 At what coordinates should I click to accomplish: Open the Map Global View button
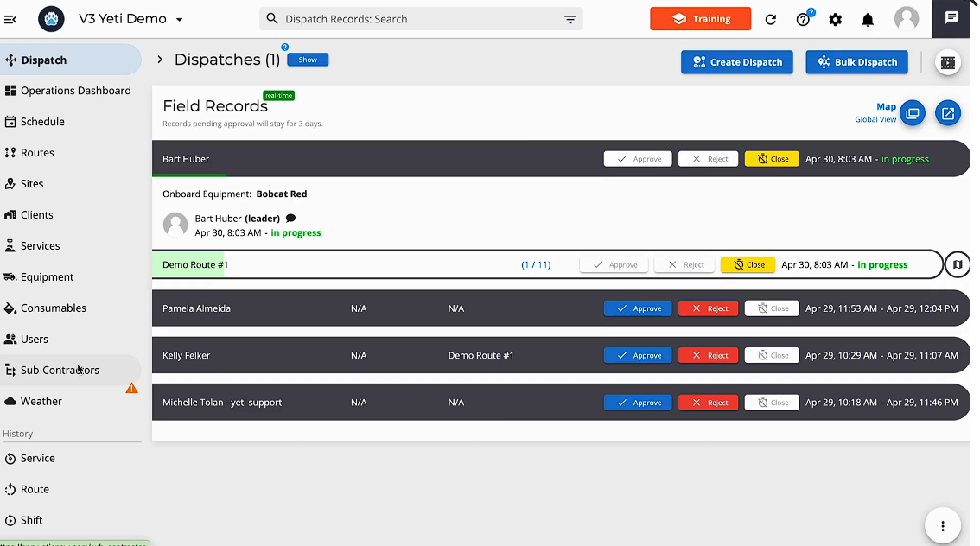click(x=913, y=113)
